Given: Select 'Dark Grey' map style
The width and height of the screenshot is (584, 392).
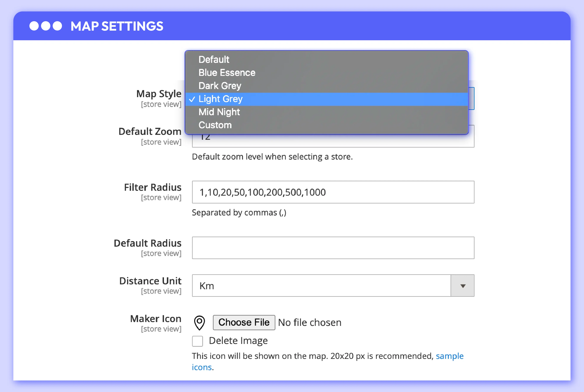Looking at the screenshot, I should tap(220, 85).
